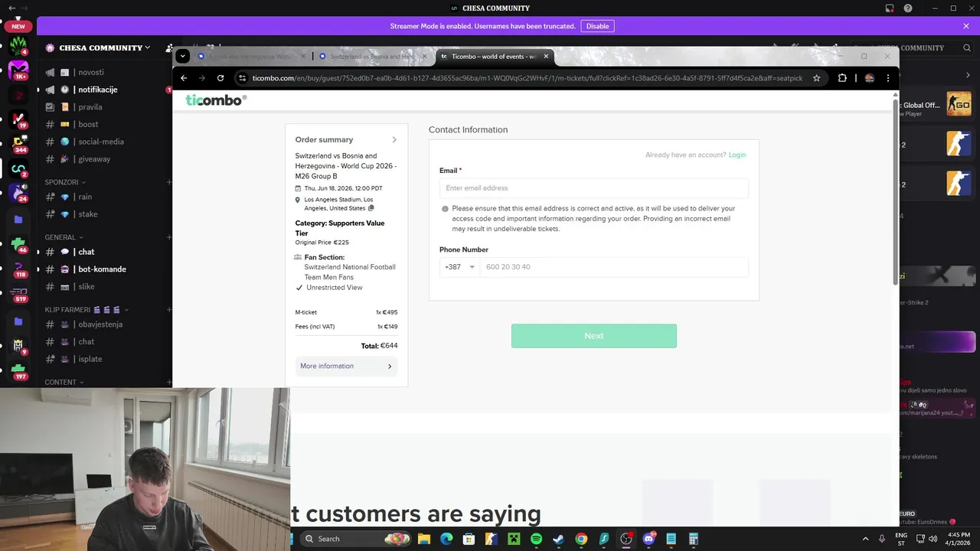
Task: Open the social-media channel
Action: click(x=102, y=142)
